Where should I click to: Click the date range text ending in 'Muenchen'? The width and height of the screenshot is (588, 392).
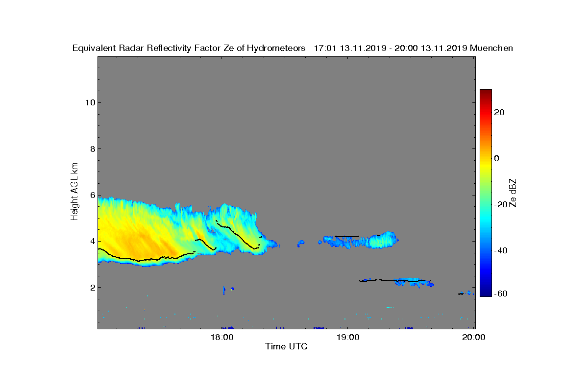413,48
